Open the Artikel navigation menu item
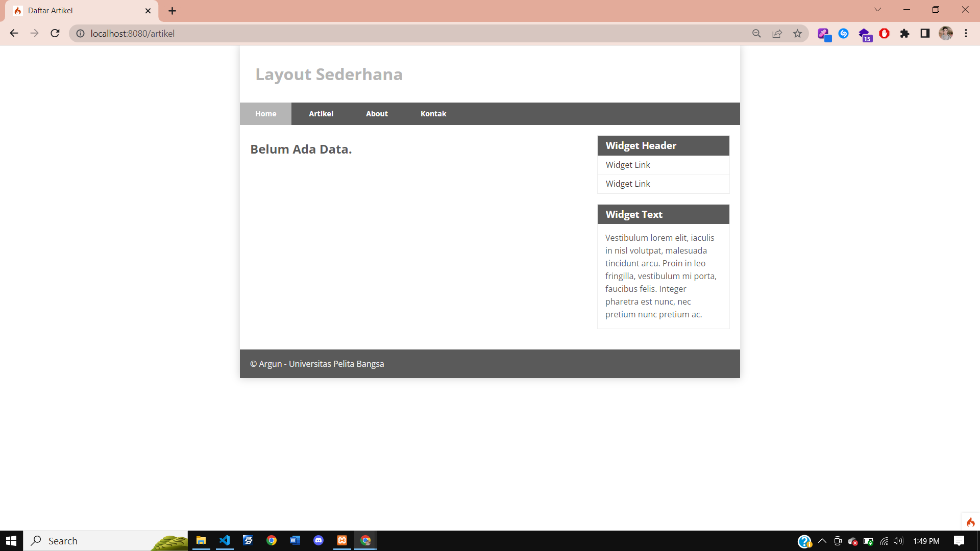The image size is (980, 551). (x=321, y=114)
